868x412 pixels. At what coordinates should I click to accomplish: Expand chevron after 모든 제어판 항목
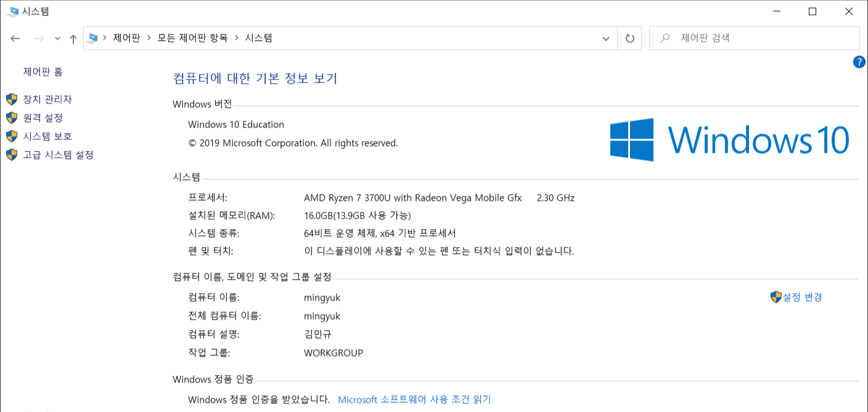pos(236,38)
